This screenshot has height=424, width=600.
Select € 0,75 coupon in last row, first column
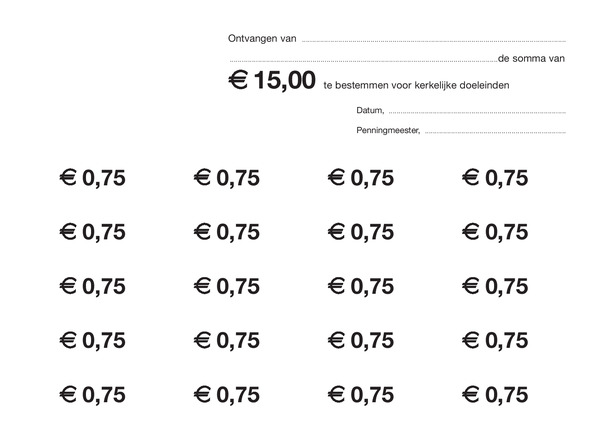(93, 395)
